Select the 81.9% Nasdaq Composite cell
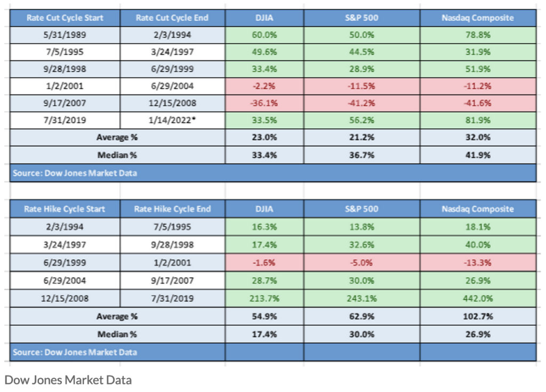Viewport: 546px width, 392px height. (x=477, y=121)
